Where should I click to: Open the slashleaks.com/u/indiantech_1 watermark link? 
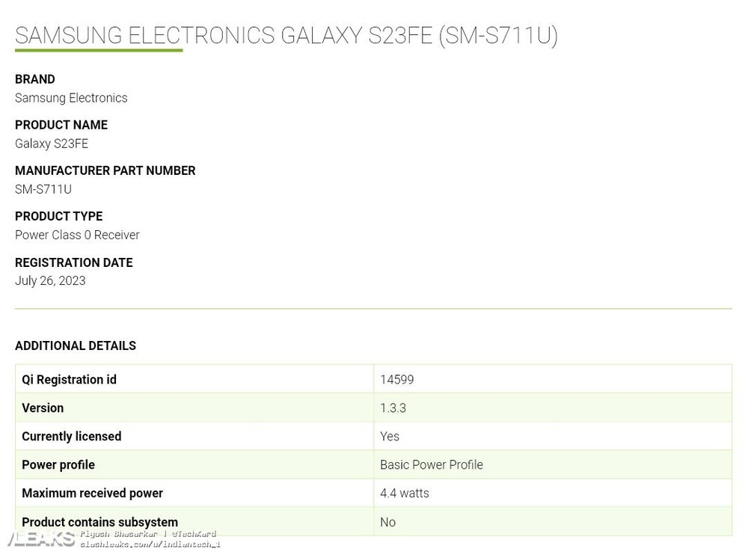click(x=150, y=544)
